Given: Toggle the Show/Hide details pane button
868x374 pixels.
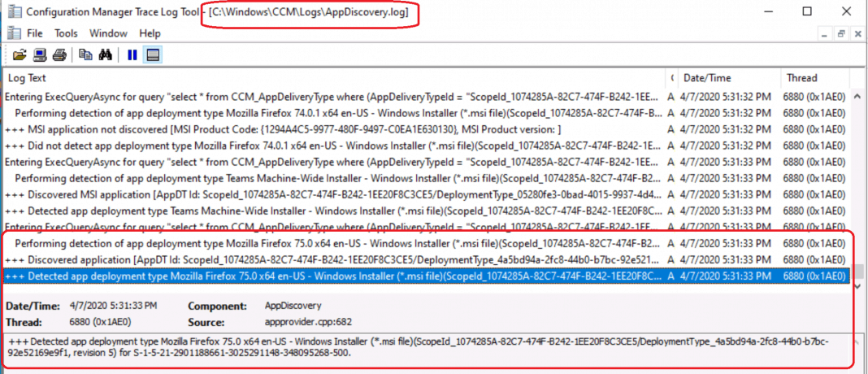Looking at the screenshot, I should point(152,55).
